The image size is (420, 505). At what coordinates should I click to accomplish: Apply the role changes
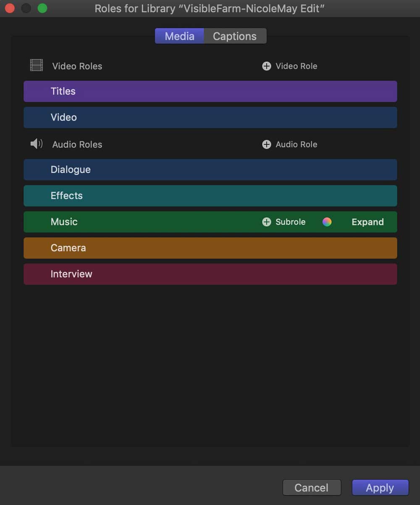[380, 487]
